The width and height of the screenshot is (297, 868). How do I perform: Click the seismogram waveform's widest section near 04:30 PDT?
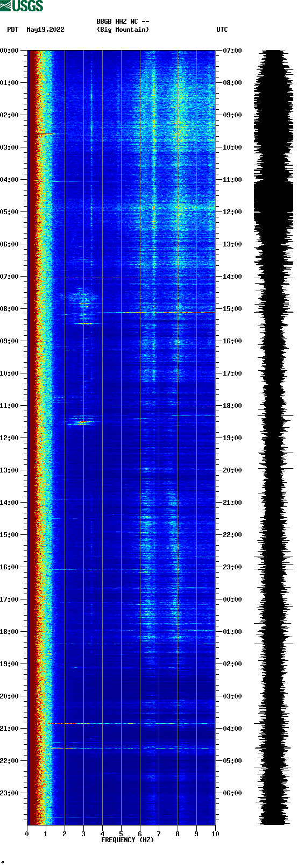(x=273, y=196)
